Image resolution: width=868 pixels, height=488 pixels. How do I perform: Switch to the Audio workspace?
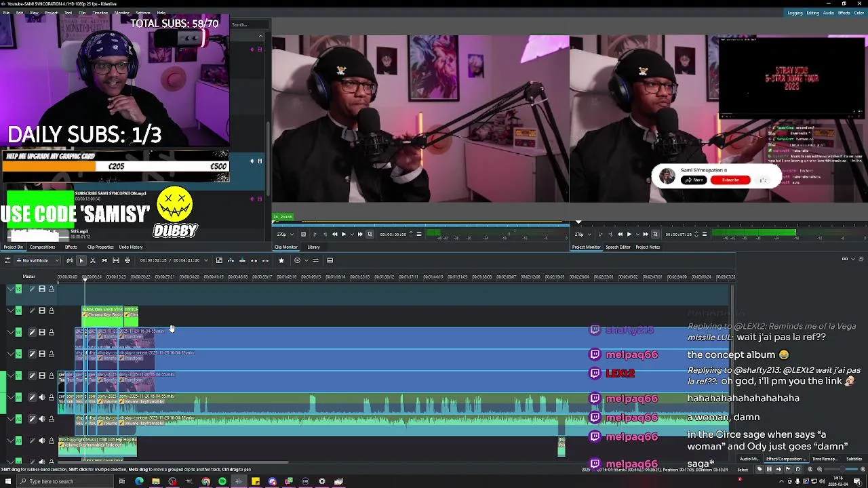(829, 13)
